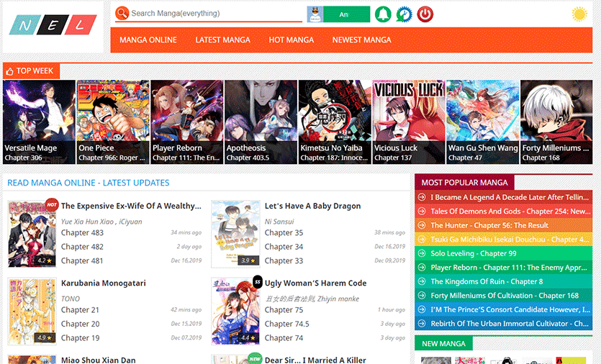Click the user avatar picture
Screen dimensions: 601x364
click(x=315, y=14)
